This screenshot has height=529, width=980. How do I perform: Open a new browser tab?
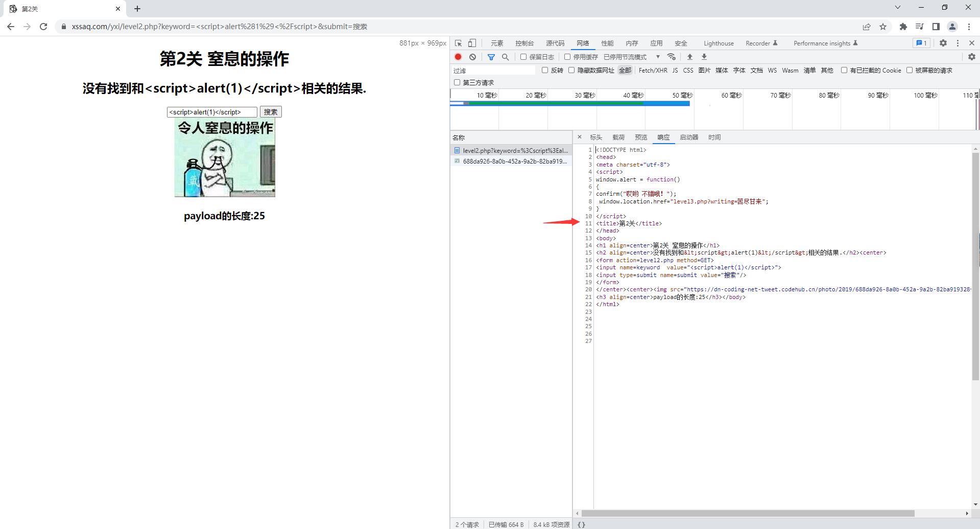click(137, 9)
